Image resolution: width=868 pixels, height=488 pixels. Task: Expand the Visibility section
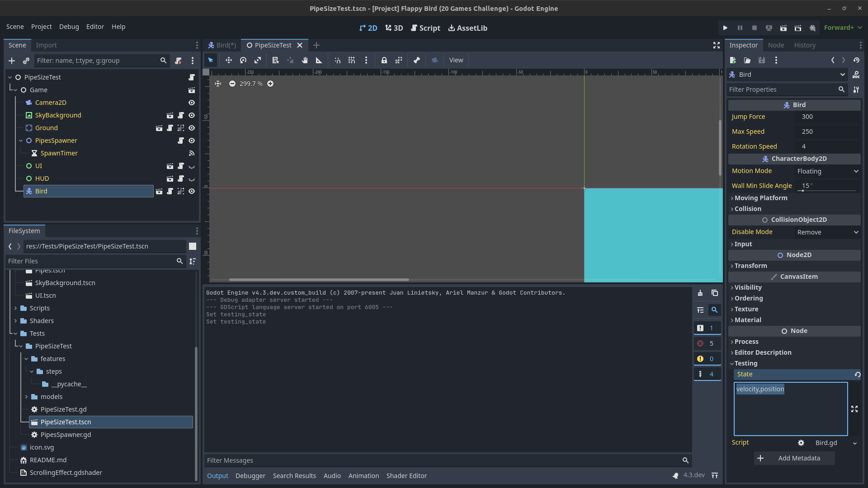[x=794, y=287]
